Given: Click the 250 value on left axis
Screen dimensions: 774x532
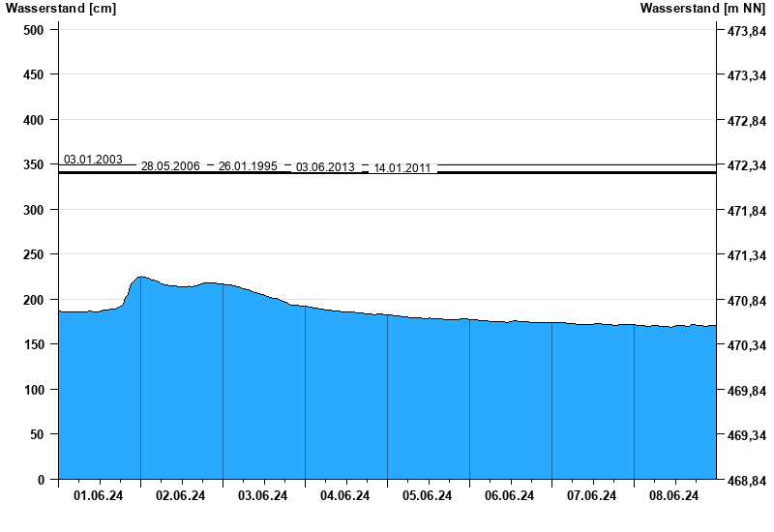Looking at the screenshot, I should tap(34, 255).
